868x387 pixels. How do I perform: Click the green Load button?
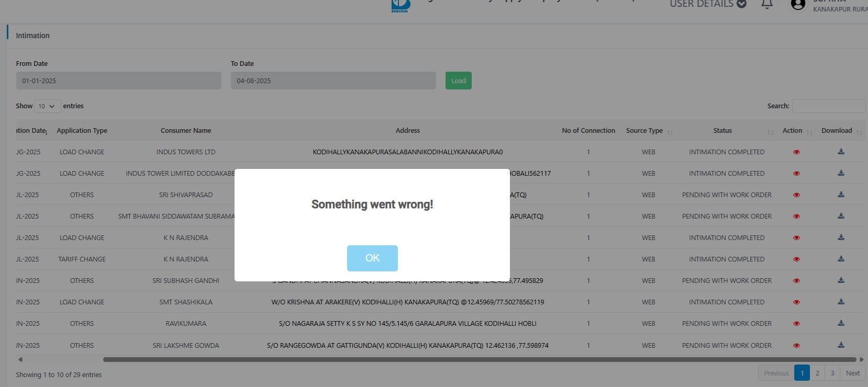coord(459,81)
